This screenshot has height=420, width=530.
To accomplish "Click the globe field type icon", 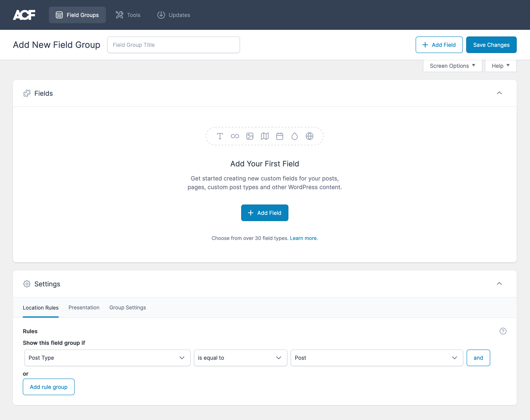I will coord(310,136).
